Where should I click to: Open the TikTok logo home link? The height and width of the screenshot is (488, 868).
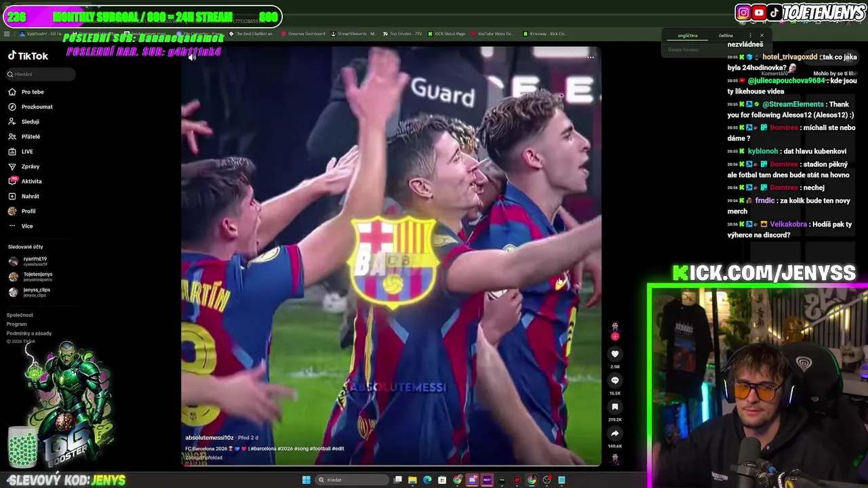tap(28, 56)
